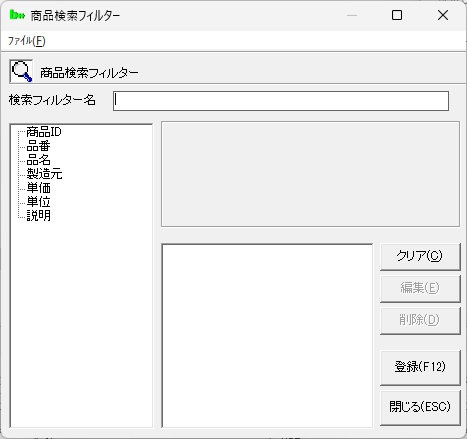
Task: Close dialog with 閉じる(ESC) button
Action: pyautogui.click(x=420, y=407)
